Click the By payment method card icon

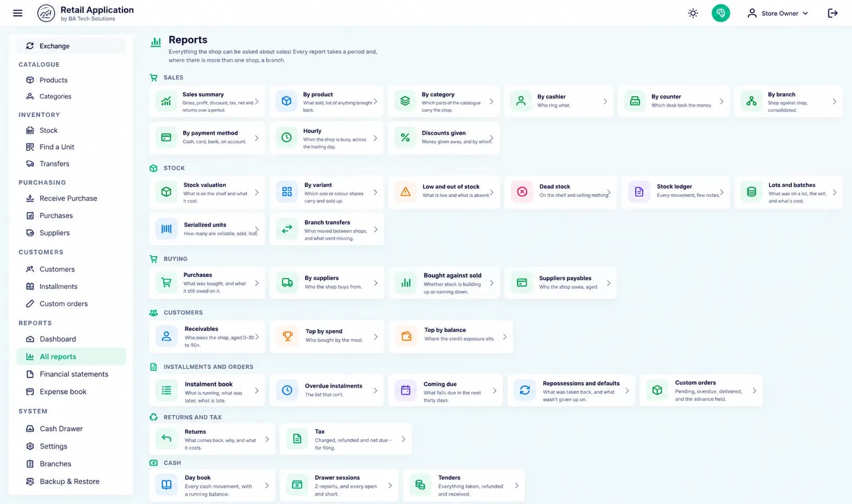tap(166, 138)
